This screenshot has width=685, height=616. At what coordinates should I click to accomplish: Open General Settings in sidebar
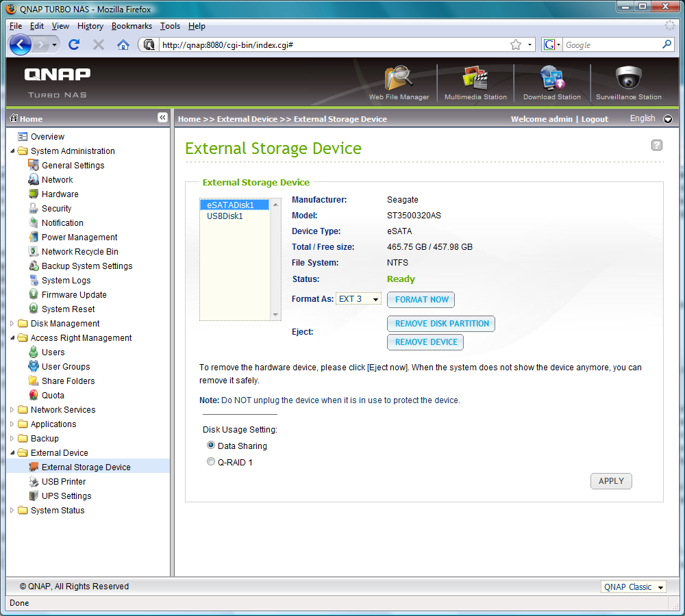pyautogui.click(x=73, y=166)
